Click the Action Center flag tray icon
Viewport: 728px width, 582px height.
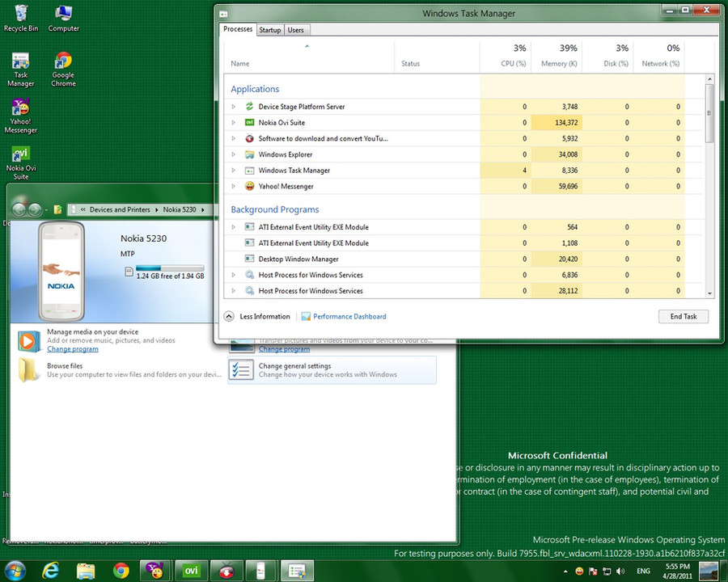tap(593, 571)
